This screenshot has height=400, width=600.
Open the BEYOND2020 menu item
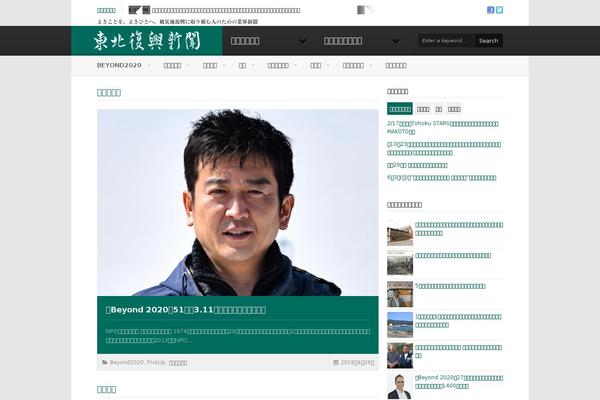click(119, 65)
